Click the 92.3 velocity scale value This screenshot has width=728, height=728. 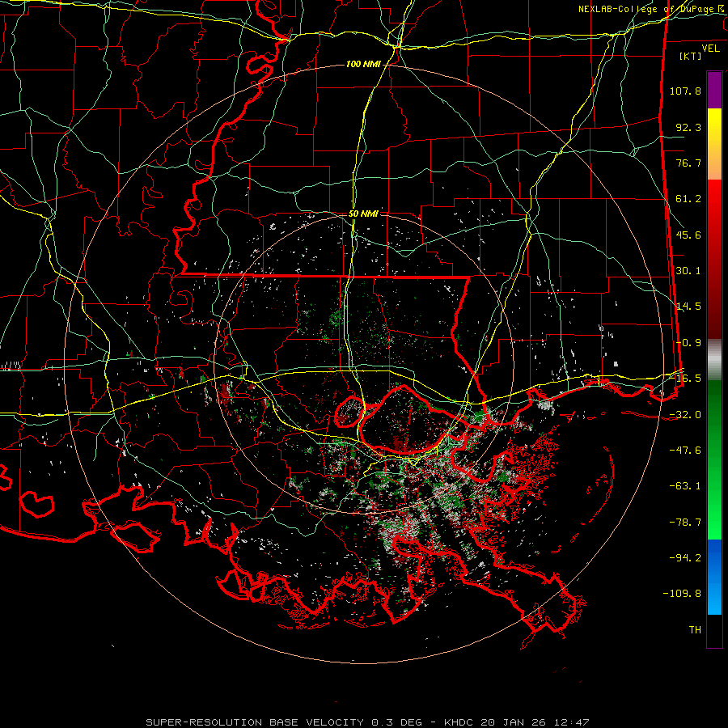pyautogui.click(x=688, y=127)
